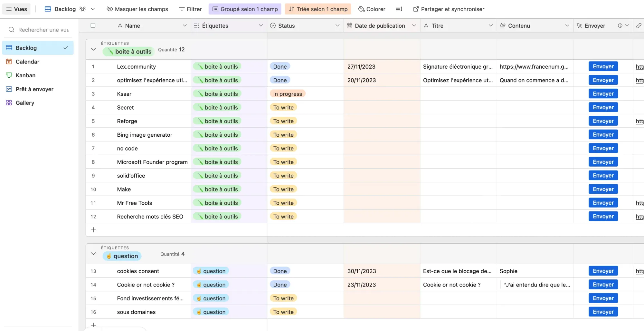The width and height of the screenshot is (644, 331).
Task: Open the Status column dropdown arrow
Action: 337,26
